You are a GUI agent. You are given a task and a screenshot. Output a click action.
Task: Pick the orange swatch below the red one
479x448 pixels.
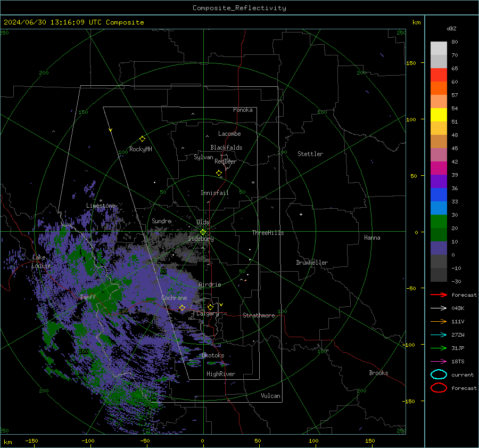click(439, 88)
